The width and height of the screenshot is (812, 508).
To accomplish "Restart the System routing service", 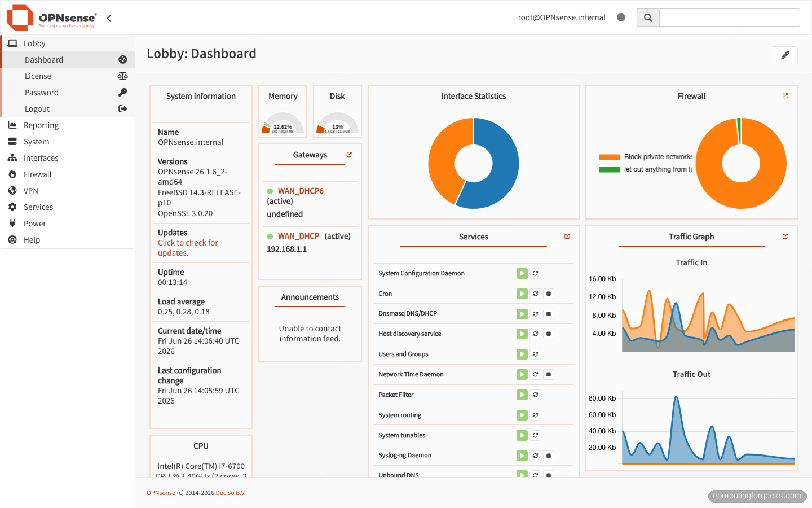I will tap(536, 415).
